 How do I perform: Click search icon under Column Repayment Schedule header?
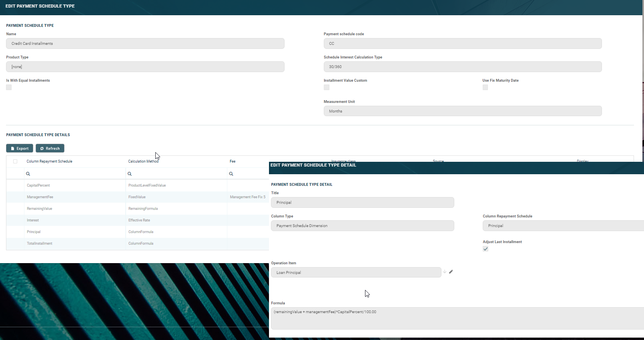pyautogui.click(x=28, y=174)
